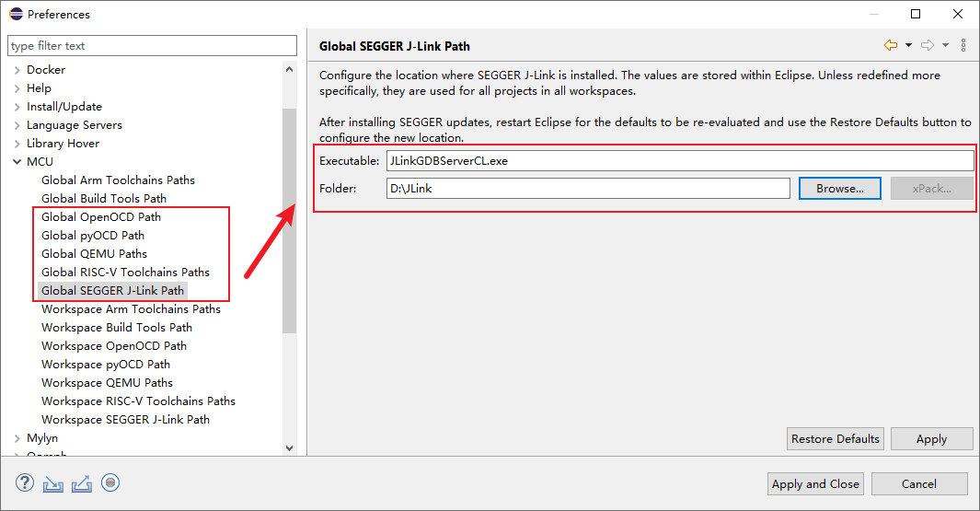Expand the Language Servers tree node
This screenshot has height=511, width=980.
[x=17, y=125]
